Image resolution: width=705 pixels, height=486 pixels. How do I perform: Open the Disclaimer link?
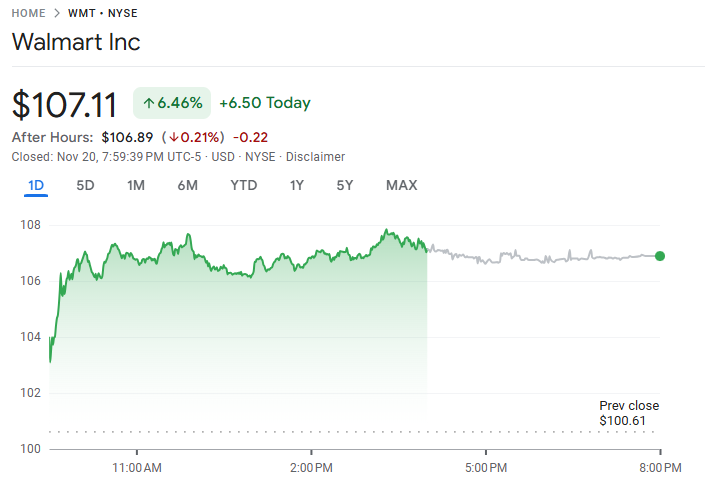click(x=317, y=157)
